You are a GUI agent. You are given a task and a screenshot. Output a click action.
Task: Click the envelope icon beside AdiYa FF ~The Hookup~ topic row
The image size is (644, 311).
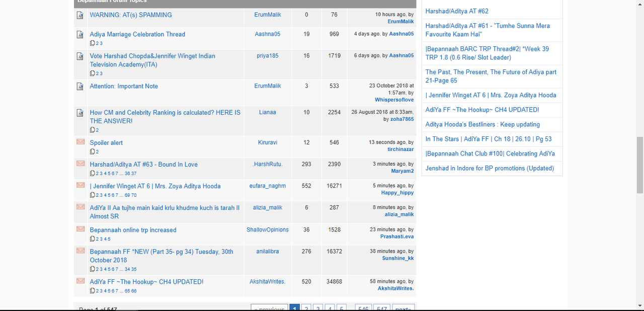click(80, 281)
